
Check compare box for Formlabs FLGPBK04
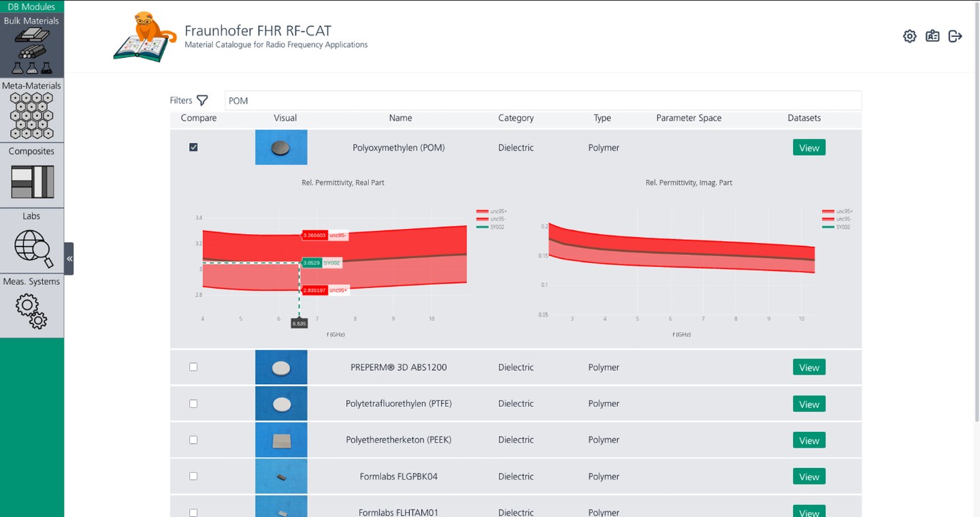[x=193, y=477]
